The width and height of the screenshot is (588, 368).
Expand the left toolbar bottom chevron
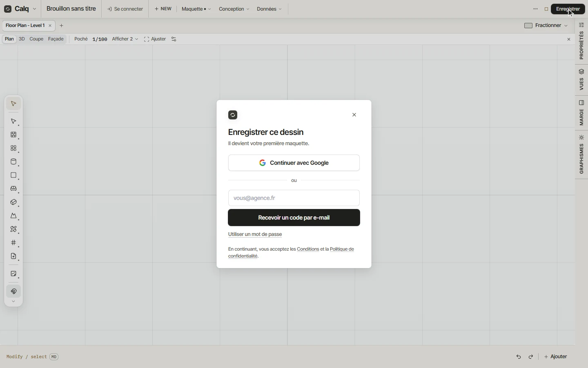pyautogui.click(x=13, y=302)
